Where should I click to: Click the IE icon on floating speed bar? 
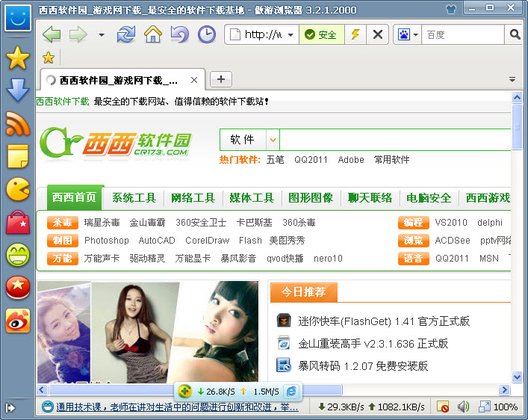[x=291, y=392]
